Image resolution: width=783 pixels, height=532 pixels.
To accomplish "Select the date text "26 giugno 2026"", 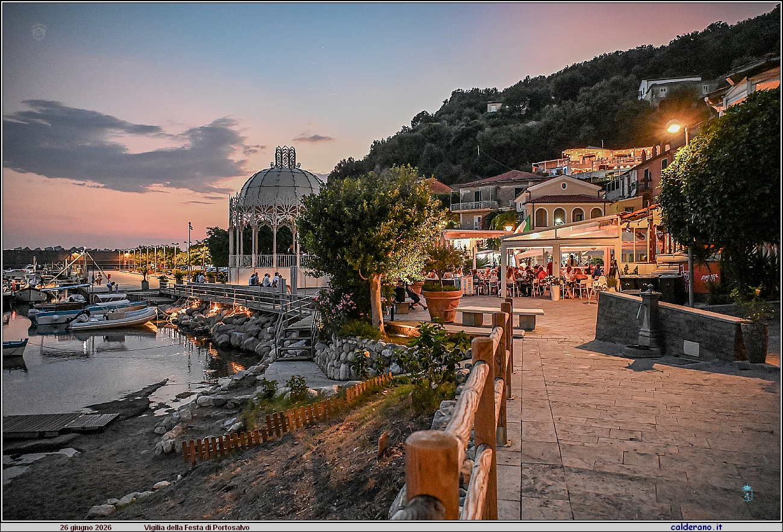I will coord(86,527).
